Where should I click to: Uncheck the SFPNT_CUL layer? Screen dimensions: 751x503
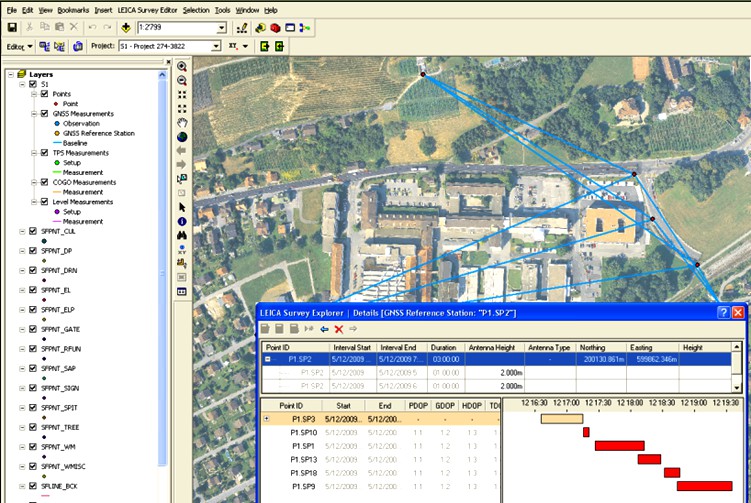click(x=33, y=231)
